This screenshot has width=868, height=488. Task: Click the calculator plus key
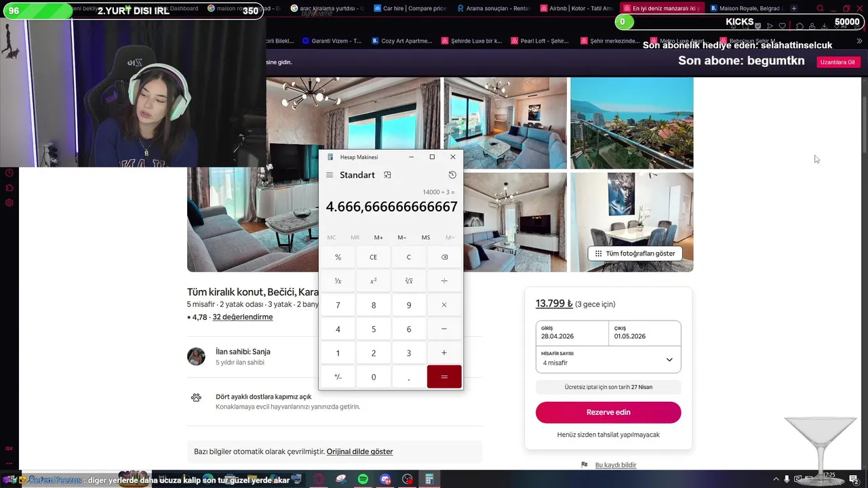(x=444, y=352)
